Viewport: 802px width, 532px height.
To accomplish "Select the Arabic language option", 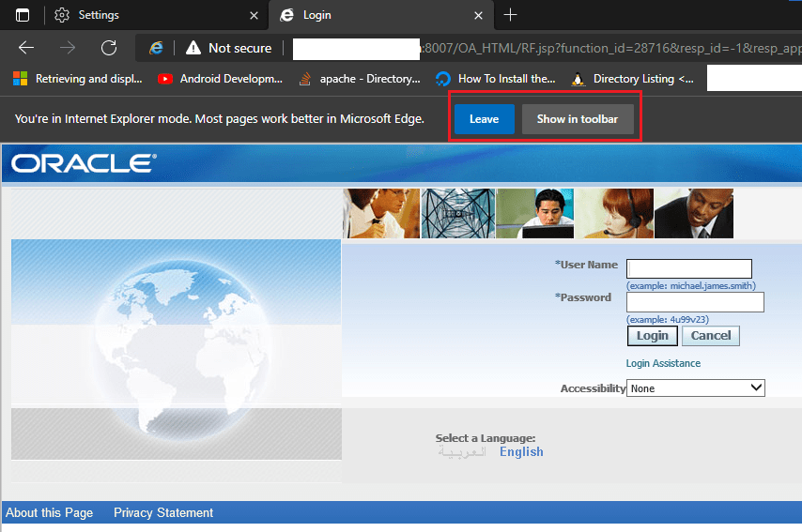I will (462, 451).
